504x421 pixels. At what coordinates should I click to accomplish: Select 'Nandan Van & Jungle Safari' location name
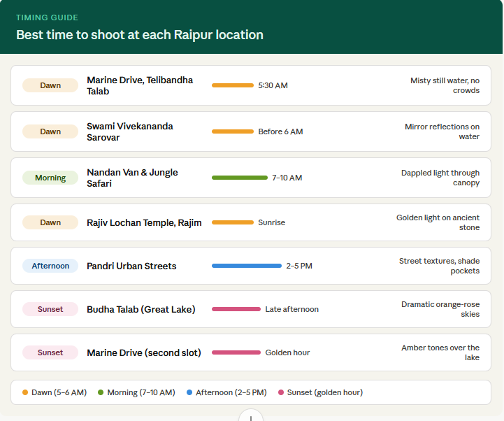pos(132,178)
